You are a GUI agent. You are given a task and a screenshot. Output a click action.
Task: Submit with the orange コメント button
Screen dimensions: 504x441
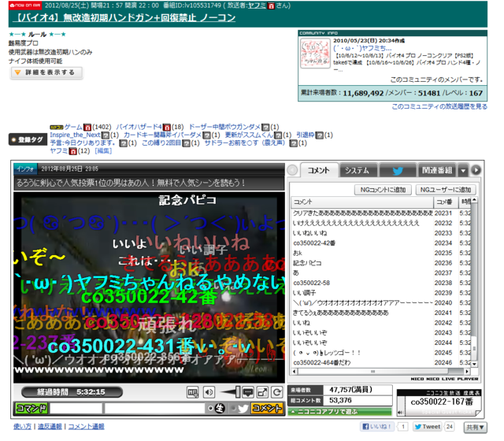tap(267, 409)
